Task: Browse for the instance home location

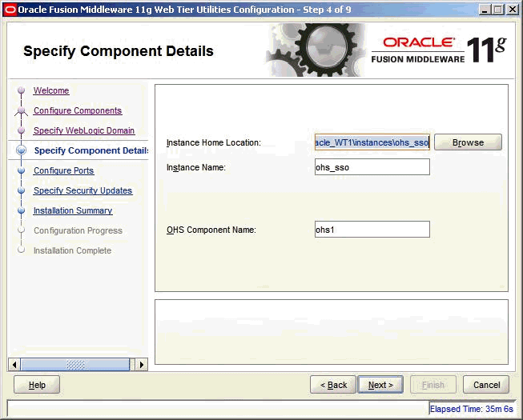Action: coord(468,142)
